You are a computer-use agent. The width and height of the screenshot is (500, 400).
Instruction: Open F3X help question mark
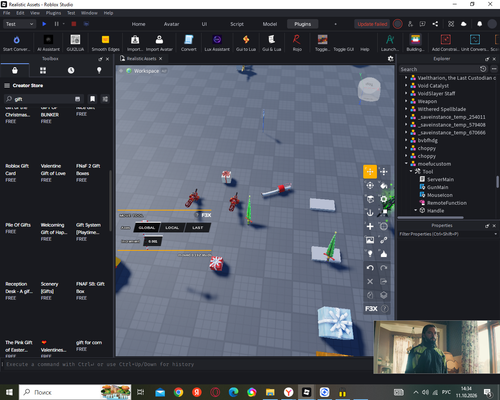[x=385, y=309]
